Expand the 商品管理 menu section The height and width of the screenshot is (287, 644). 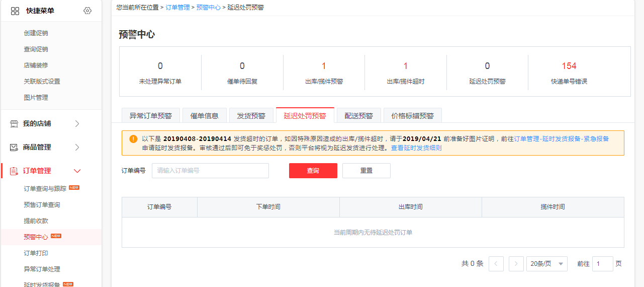pyautogui.click(x=77, y=147)
